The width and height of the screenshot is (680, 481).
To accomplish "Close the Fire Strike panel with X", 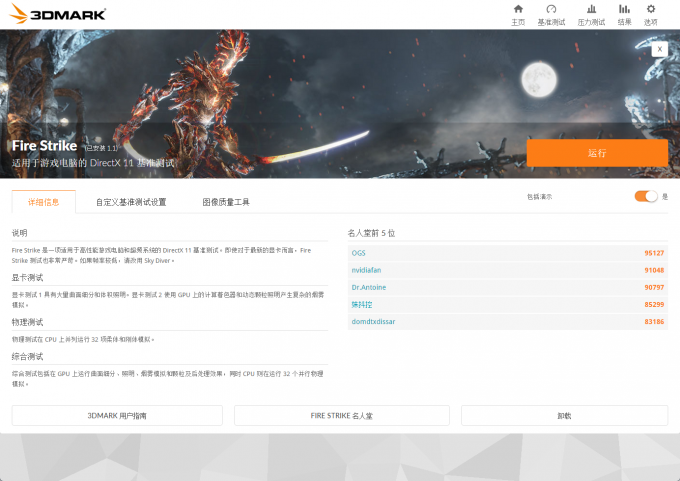I will 659,49.
